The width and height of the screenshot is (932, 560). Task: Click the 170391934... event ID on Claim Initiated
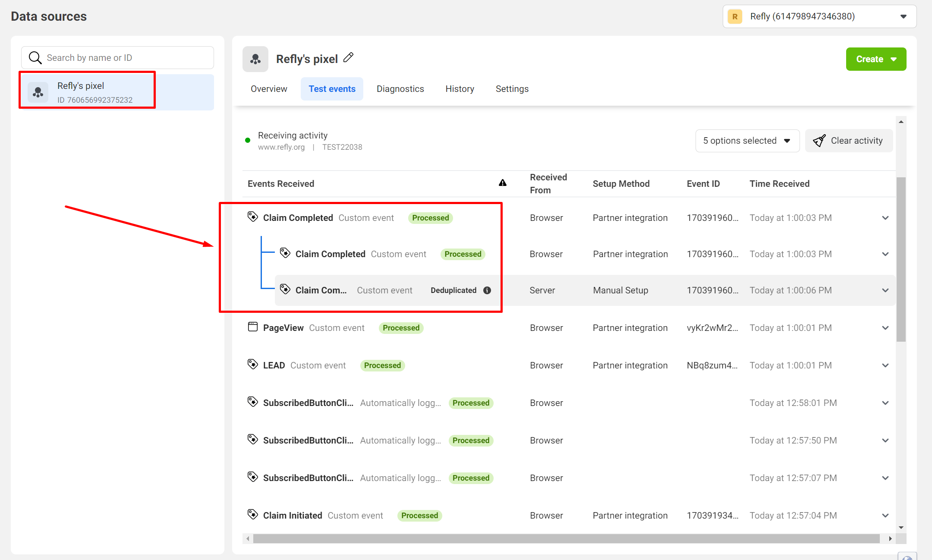coord(713,516)
